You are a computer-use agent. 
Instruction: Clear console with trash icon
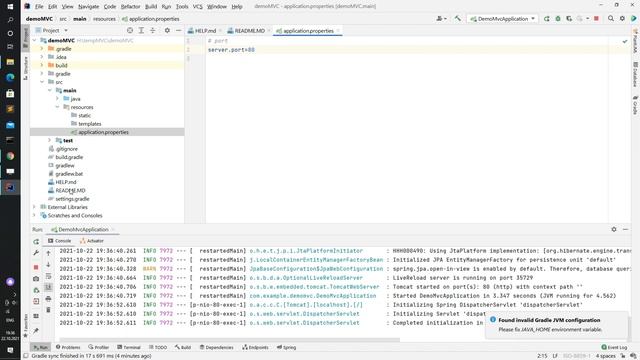coord(48,310)
